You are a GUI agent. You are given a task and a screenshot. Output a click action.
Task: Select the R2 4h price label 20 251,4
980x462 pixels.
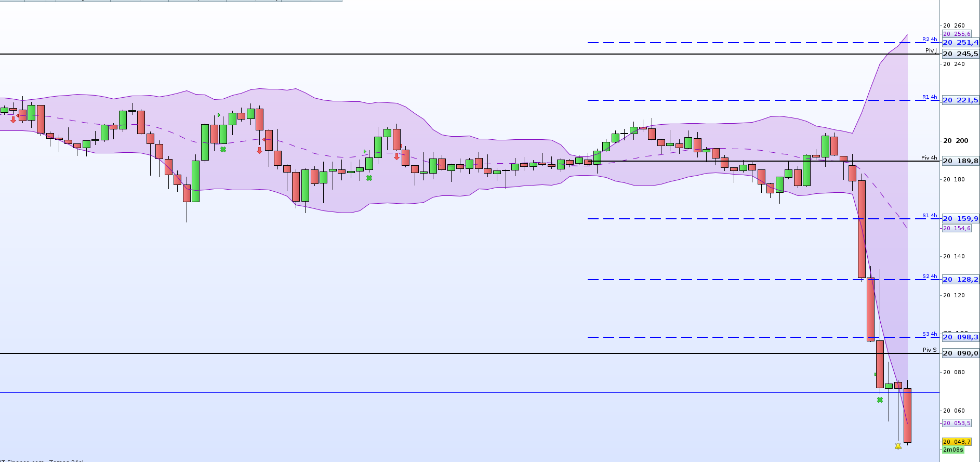(960, 43)
